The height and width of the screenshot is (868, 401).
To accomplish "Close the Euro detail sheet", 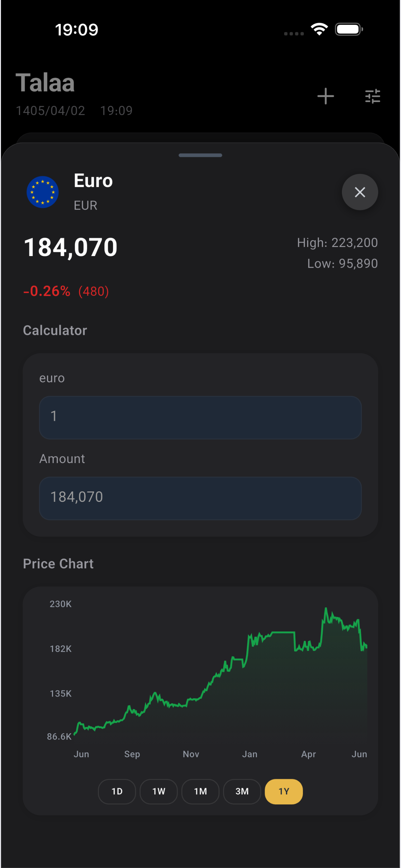I will pyautogui.click(x=360, y=192).
